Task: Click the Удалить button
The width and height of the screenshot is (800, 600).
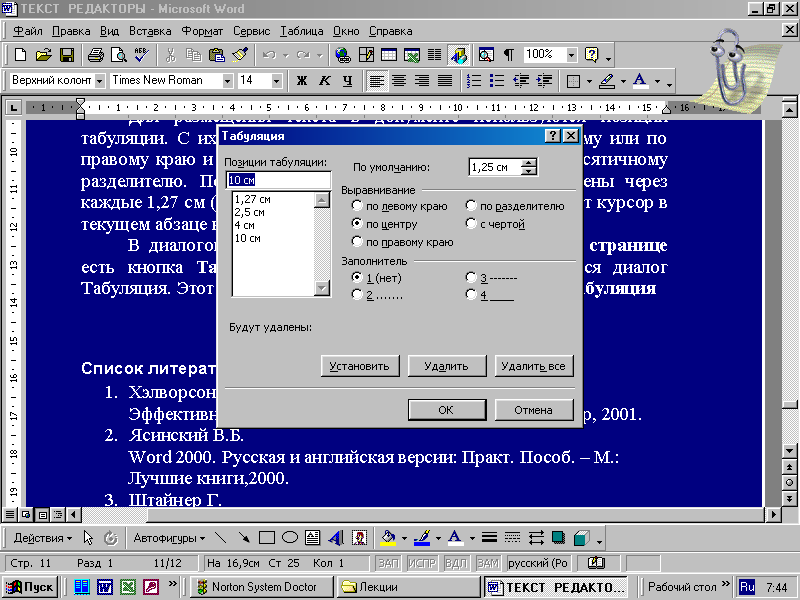Action: point(446,366)
